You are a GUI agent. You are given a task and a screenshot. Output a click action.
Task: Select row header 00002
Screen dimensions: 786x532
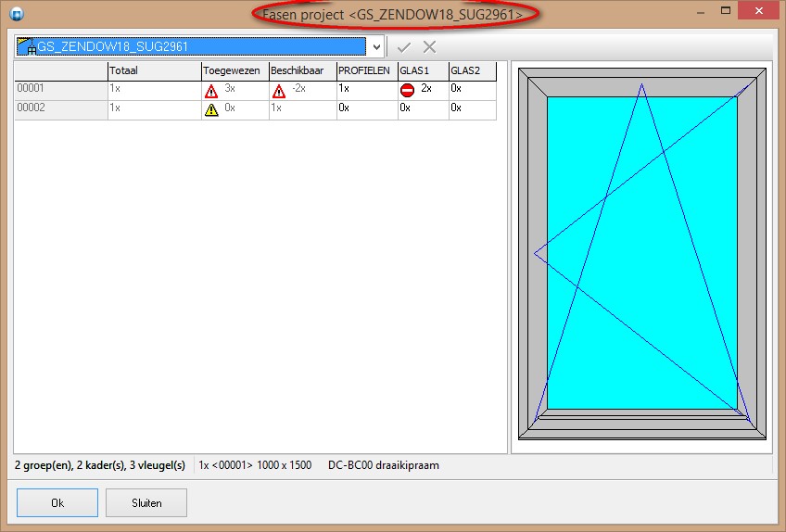tap(61, 109)
